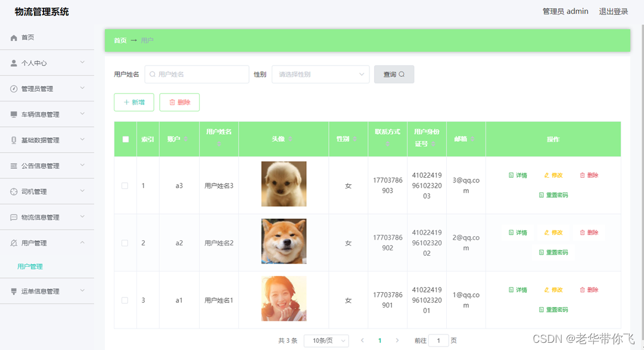Click the 用户姓名 search input field

197,75
